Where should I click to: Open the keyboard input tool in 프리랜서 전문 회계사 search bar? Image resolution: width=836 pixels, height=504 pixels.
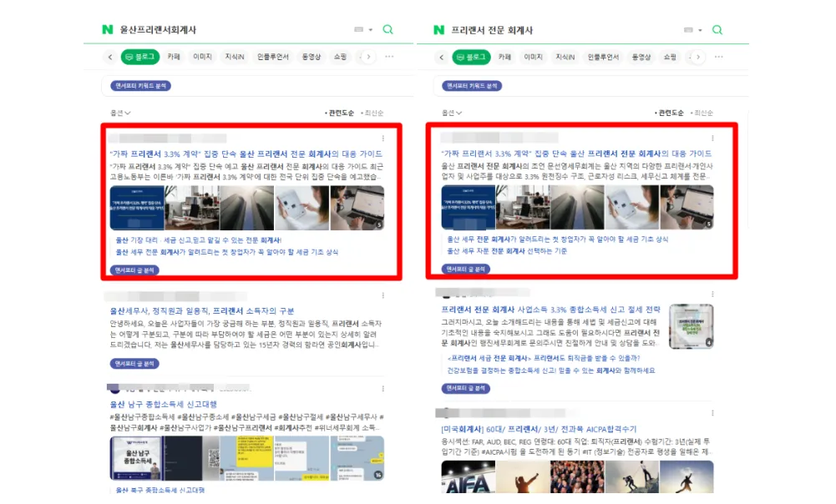(688, 30)
